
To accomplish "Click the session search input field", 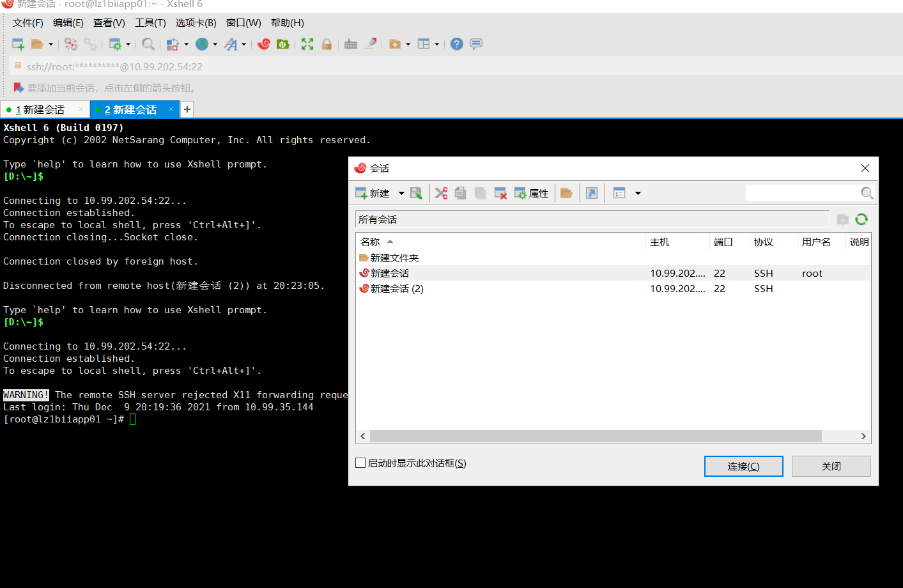I will [x=803, y=192].
